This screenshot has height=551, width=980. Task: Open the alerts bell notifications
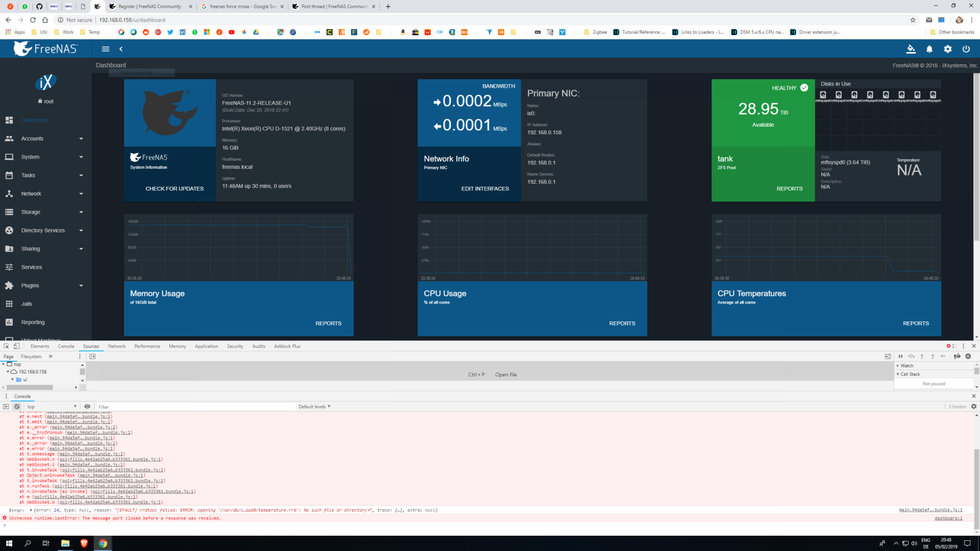pyautogui.click(x=929, y=49)
